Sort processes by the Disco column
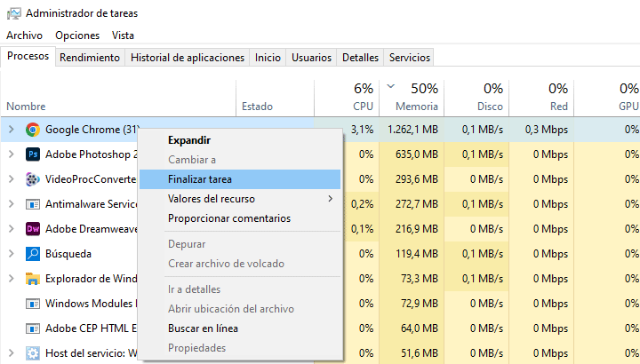Screen dimensions: 640x364 click(x=476, y=98)
